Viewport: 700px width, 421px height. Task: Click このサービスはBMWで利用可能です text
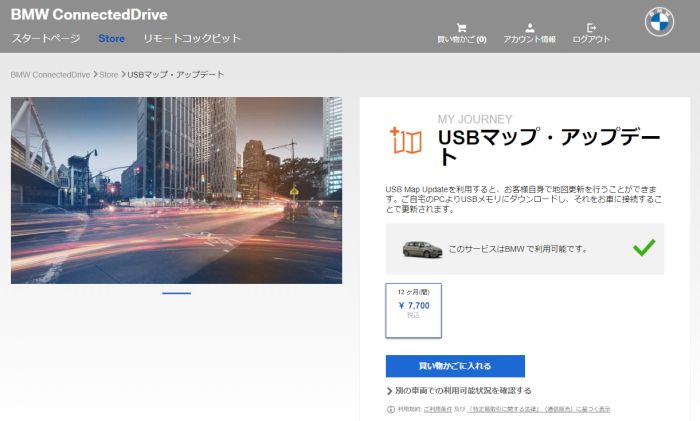point(518,249)
